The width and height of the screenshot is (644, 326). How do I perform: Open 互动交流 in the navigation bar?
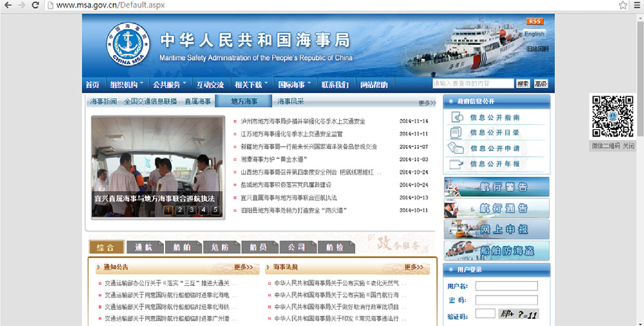click(x=210, y=84)
